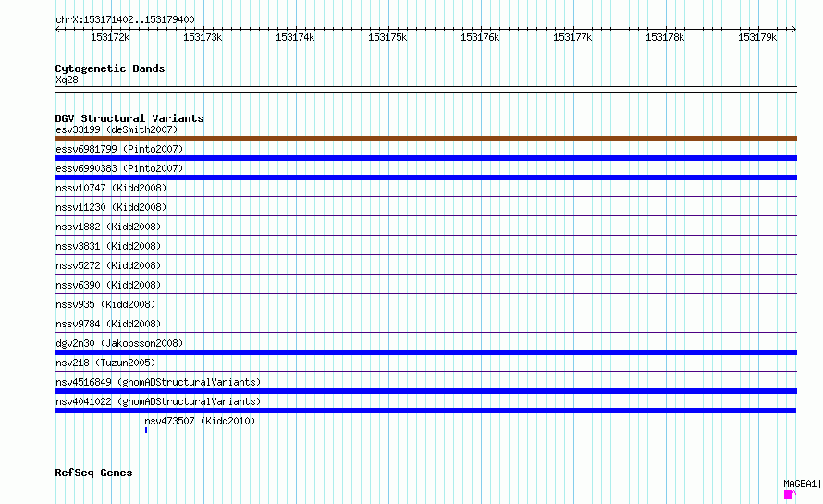
Task: Click the 153177k ruler tick label
Action: coord(572,37)
